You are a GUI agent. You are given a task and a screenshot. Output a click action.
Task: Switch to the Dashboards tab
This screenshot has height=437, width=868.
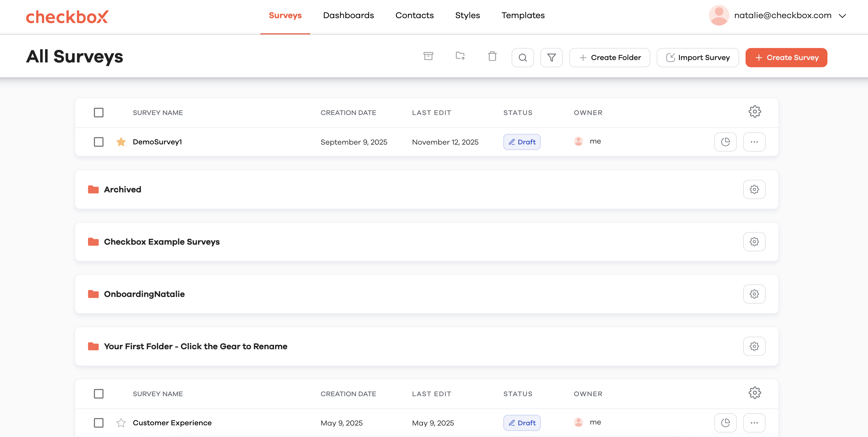point(348,15)
